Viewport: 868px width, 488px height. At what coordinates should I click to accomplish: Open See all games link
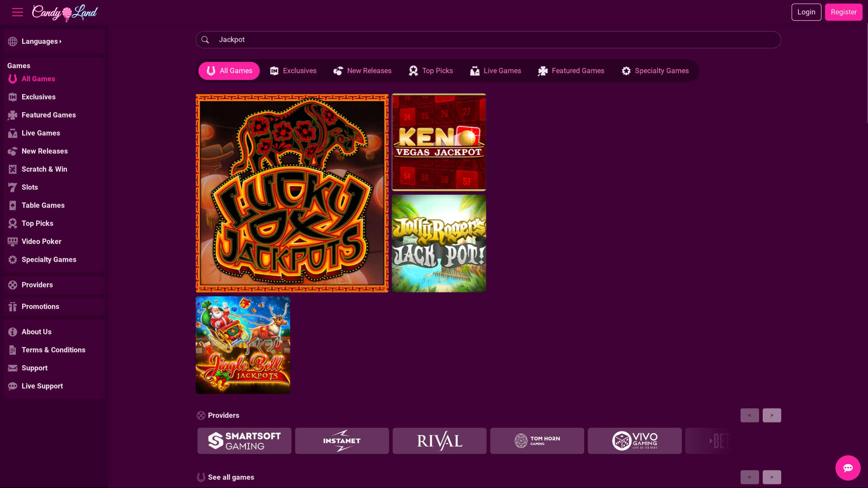coord(231,477)
